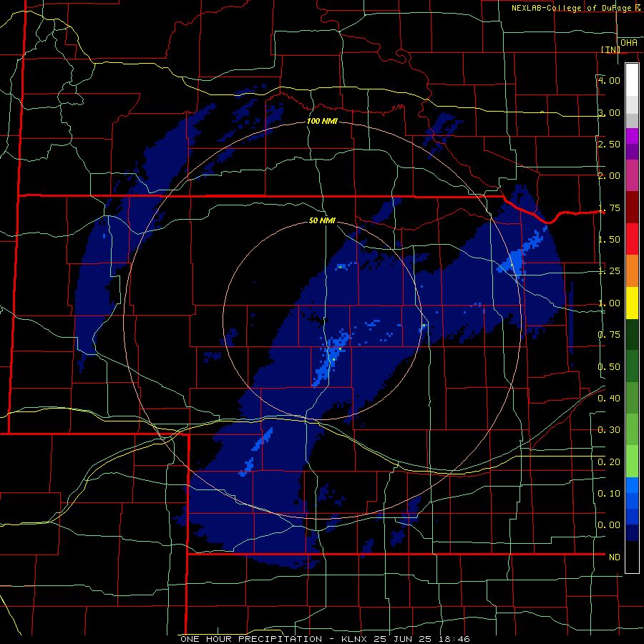Click the 3.00 legend value
The image size is (644, 644).
click(x=609, y=112)
